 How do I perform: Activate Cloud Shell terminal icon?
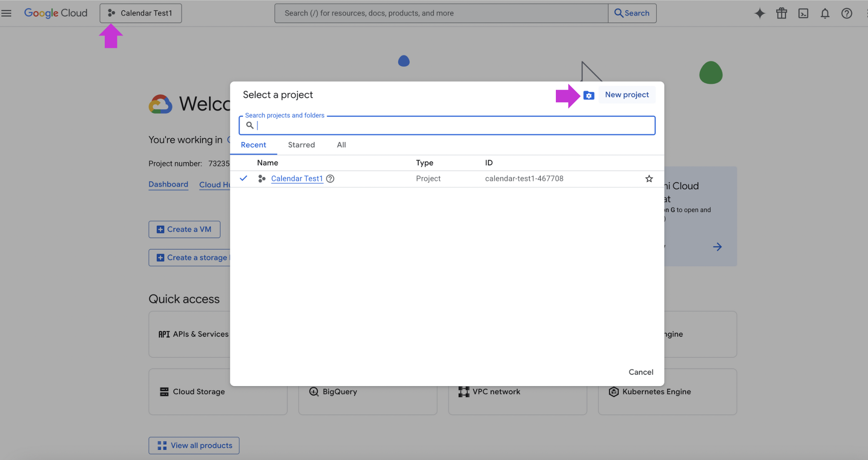pyautogui.click(x=803, y=13)
